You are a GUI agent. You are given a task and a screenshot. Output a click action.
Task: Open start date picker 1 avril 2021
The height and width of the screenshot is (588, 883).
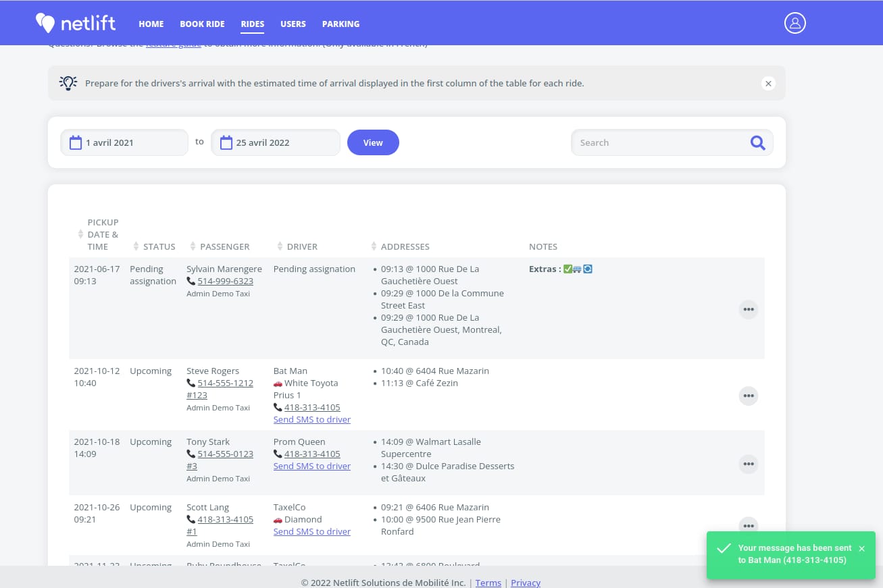pos(124,142)
